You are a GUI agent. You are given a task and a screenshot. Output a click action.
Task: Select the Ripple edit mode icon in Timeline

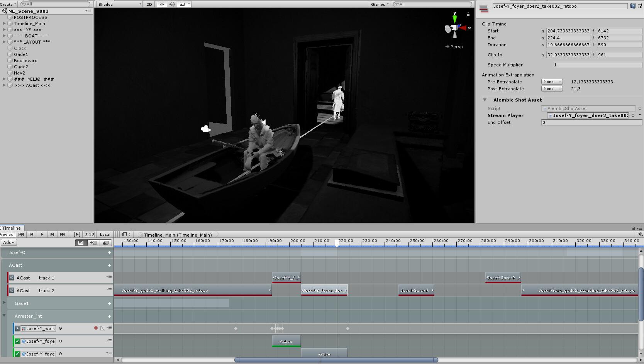pos(93,243)
